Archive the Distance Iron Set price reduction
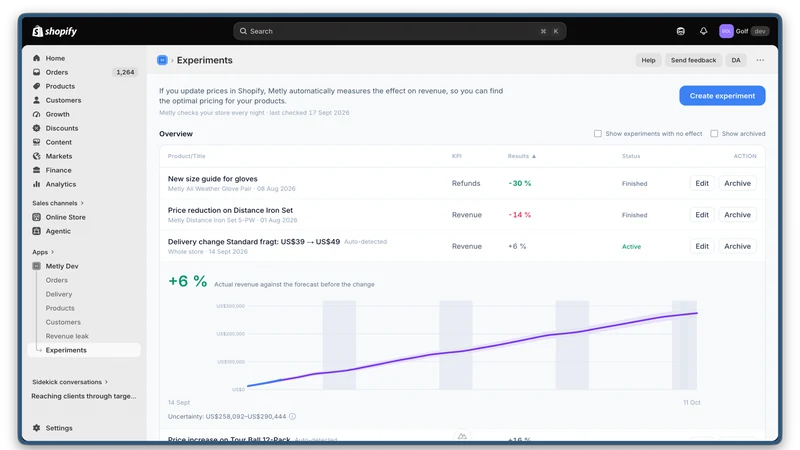This screenshot has width=800, height=450. (737, 215)
